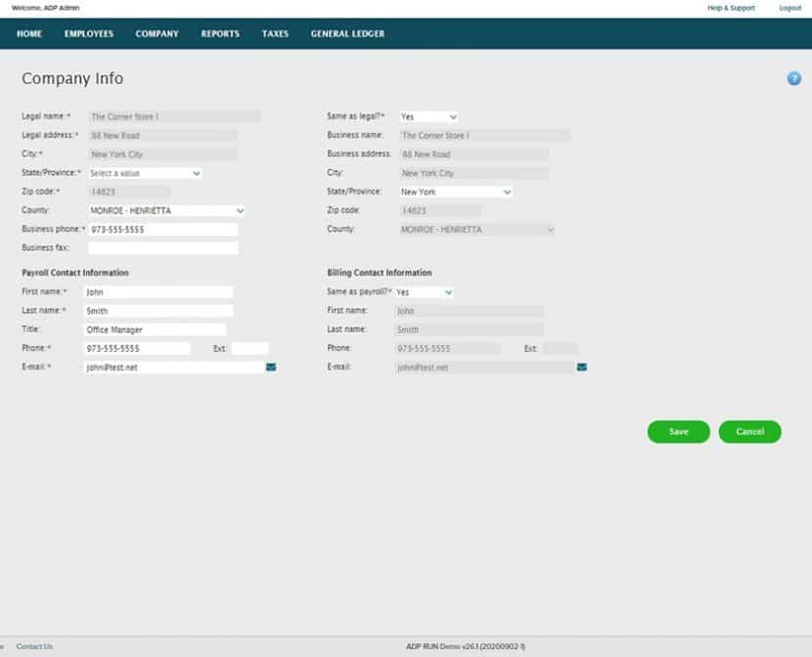This screenshot has height=657, width=812.
Task: Open the Contact Us link in footer
Action: [x=35, y=646]
